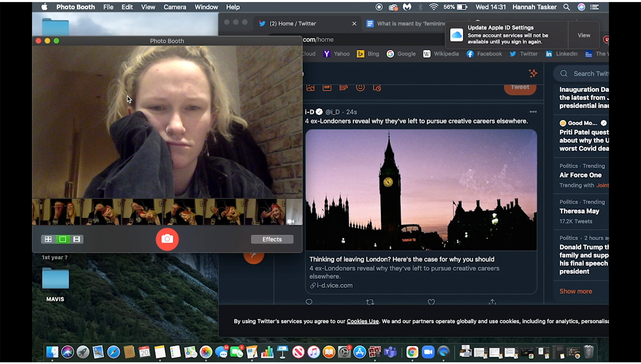
Task: Open the Cookies Use link
Action: (363, 321)
